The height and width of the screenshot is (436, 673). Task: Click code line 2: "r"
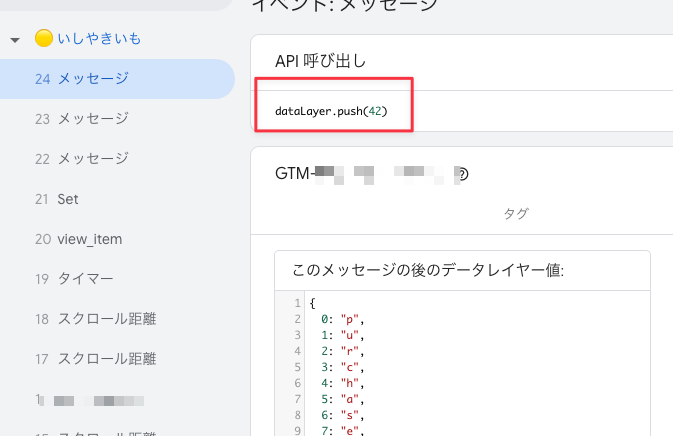coord(343,351)
